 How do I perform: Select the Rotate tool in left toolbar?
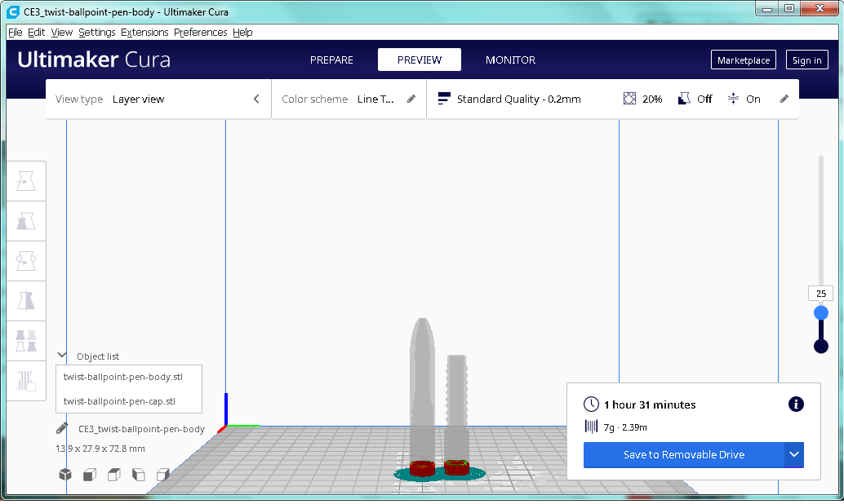[26, 261]
